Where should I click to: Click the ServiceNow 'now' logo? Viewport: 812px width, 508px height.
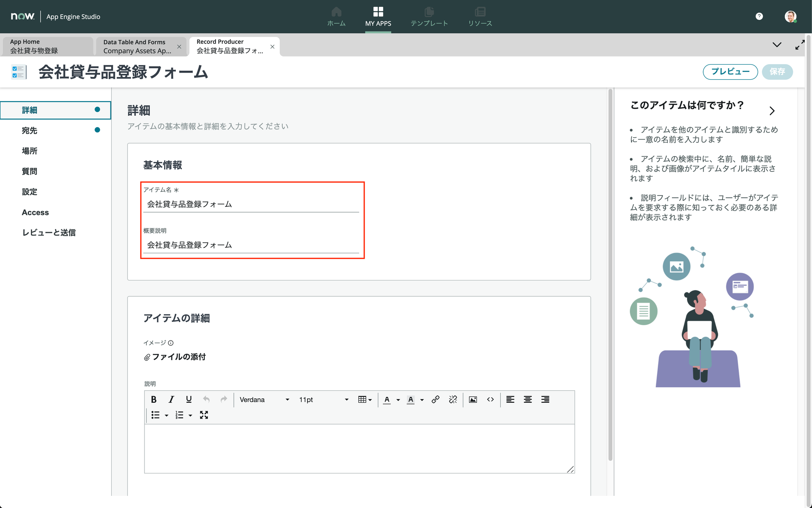pos(22,16)
